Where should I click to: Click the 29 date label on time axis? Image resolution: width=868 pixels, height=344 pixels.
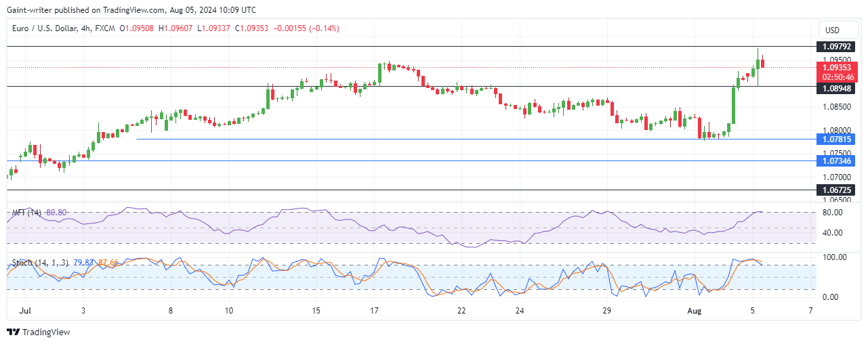[x=606, y=311]
